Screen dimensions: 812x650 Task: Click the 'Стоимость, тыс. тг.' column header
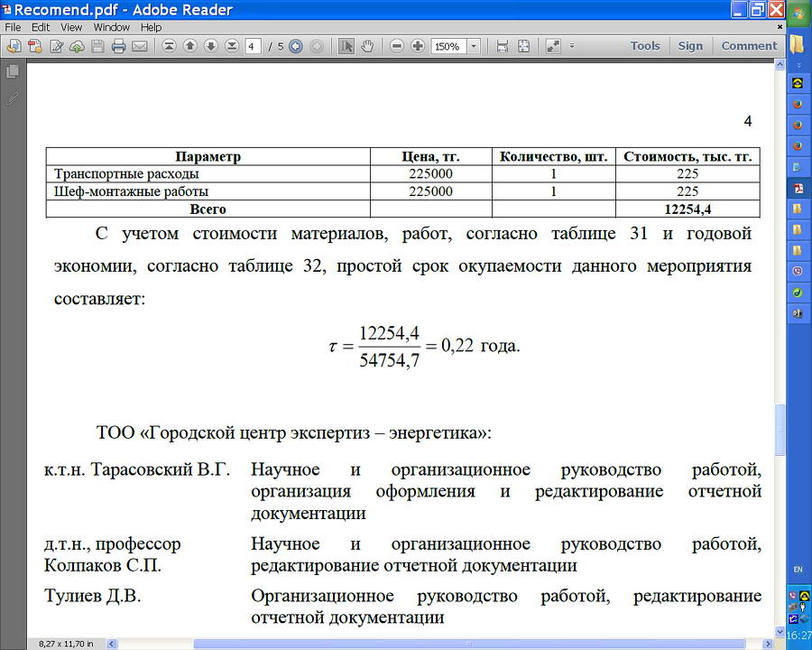click(x=687, y=156)
